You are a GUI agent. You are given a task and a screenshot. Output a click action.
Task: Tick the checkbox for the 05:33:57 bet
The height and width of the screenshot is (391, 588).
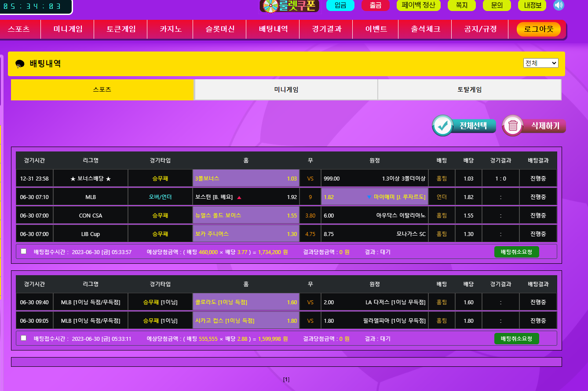pos(24,251)
